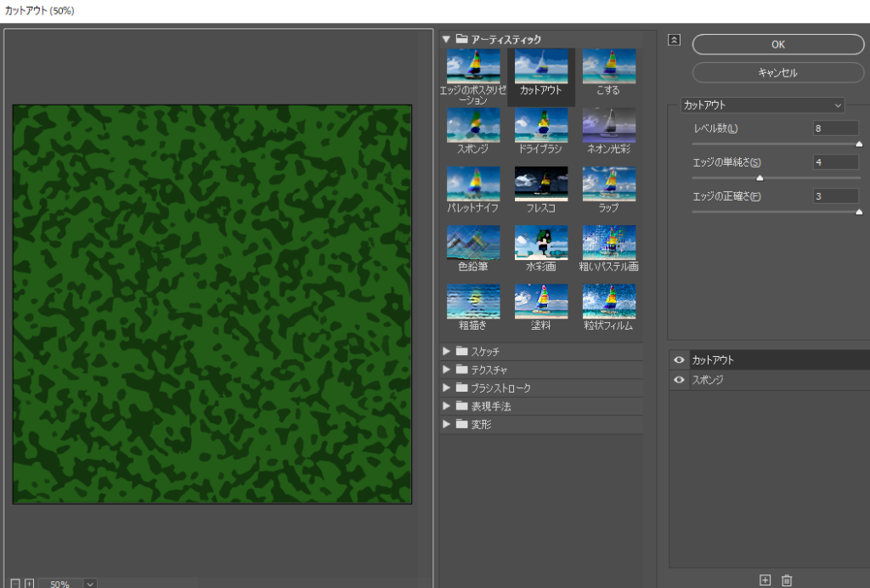Delete effect layer with trash icon

tap(787, 580)
